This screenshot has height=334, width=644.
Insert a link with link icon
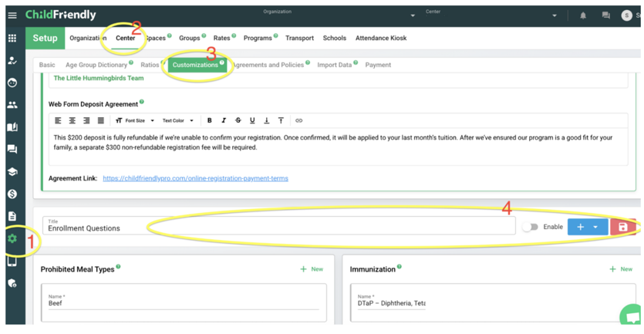299,120
